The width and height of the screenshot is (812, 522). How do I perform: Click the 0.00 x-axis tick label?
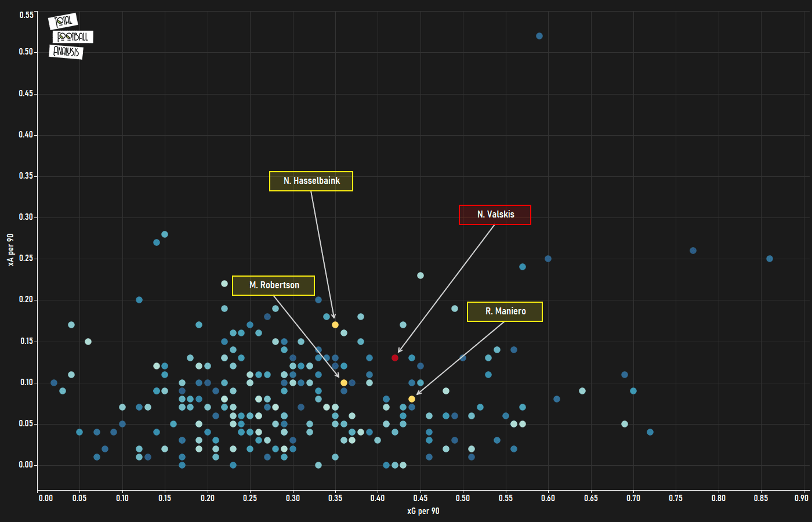[x=46, y=498]
